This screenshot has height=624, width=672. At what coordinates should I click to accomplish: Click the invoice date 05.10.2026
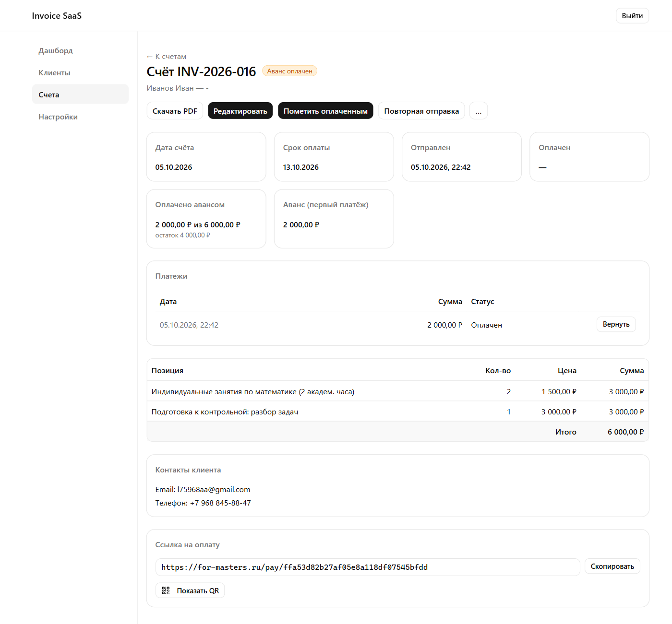point(174,167)
